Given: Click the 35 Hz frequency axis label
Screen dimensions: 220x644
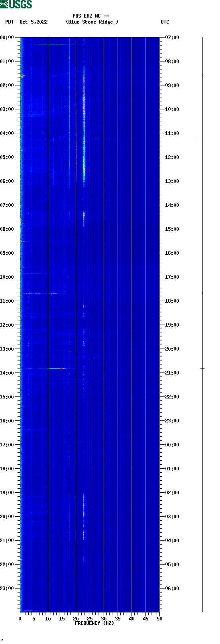Looking at the screenshot, I should (x=118, y=619).
